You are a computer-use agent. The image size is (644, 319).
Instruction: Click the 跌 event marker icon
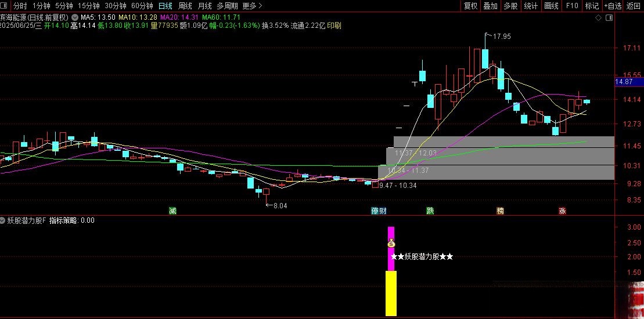pos(430,211)
